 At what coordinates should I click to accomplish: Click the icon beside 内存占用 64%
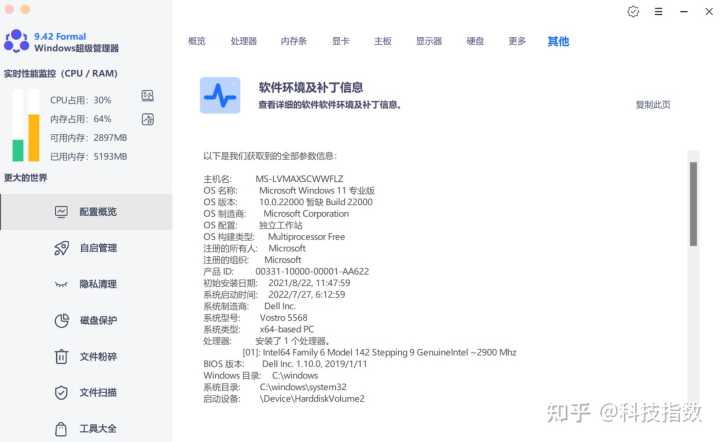point(147,119)
